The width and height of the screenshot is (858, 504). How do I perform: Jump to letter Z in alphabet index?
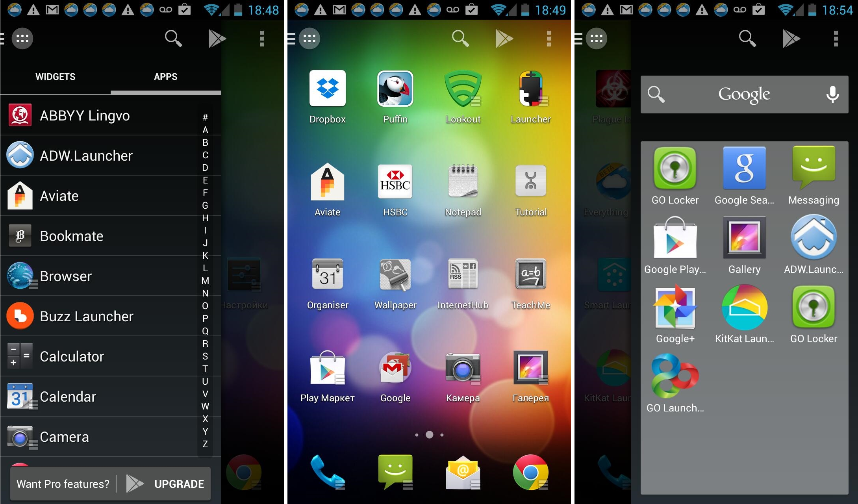(x=205, y=444)
